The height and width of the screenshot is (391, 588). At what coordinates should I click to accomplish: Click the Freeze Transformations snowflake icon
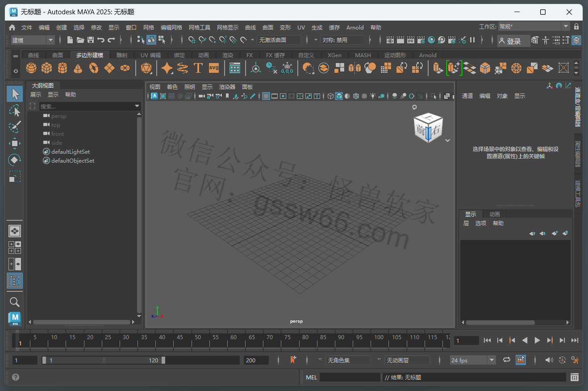click(x=287, y=68)
